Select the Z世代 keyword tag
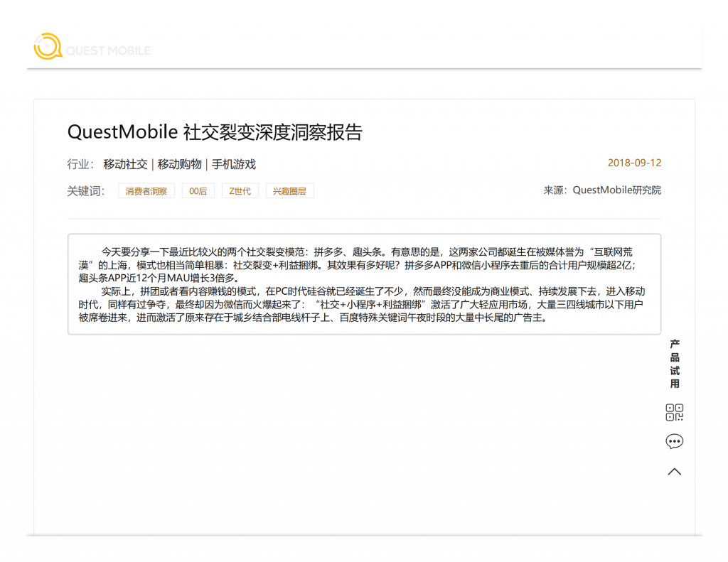The image size is (728, 562). point(240,191)
